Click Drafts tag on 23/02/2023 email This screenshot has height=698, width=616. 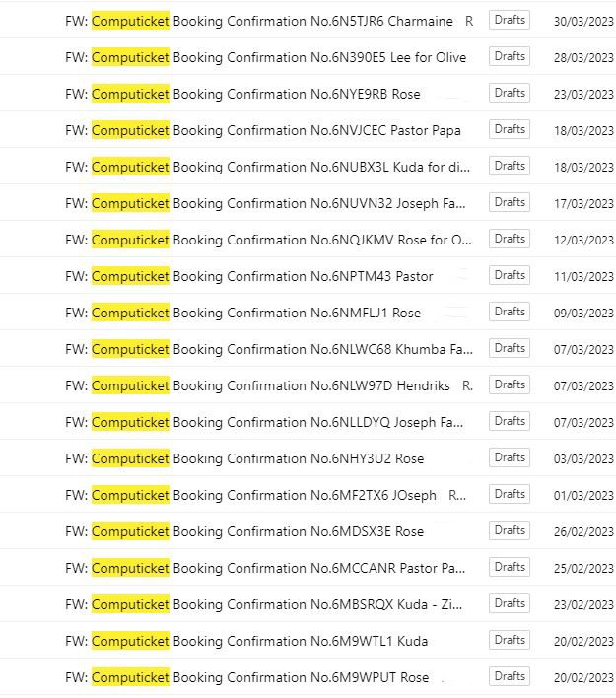click(510, 604)
